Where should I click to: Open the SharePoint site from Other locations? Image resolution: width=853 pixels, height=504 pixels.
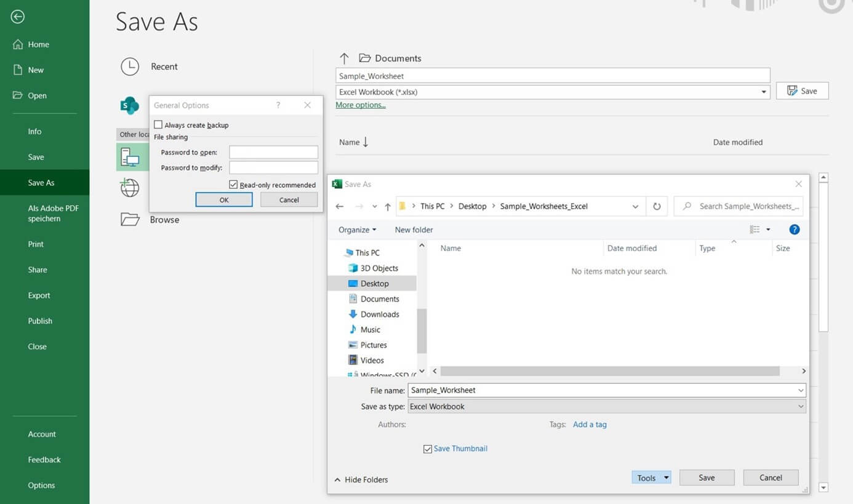click(130, 105)
